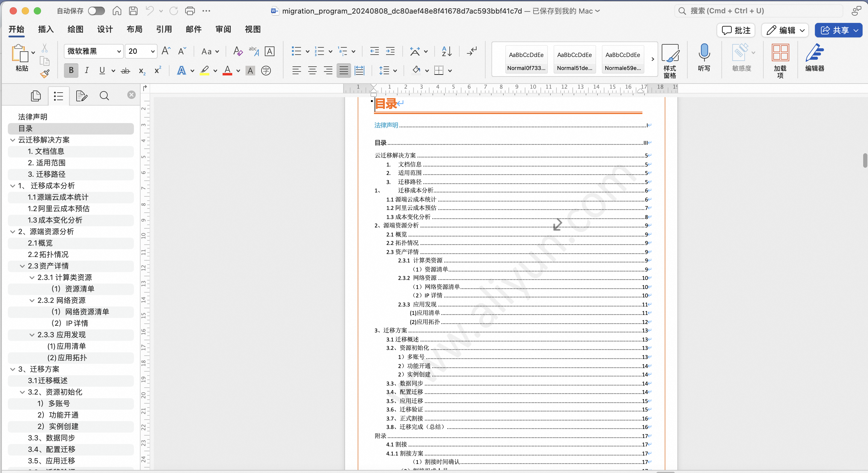The height and width of the screenshot is (473, 868).
Task: Switch to the Layout (布局) tab
Action: (135, 29)
